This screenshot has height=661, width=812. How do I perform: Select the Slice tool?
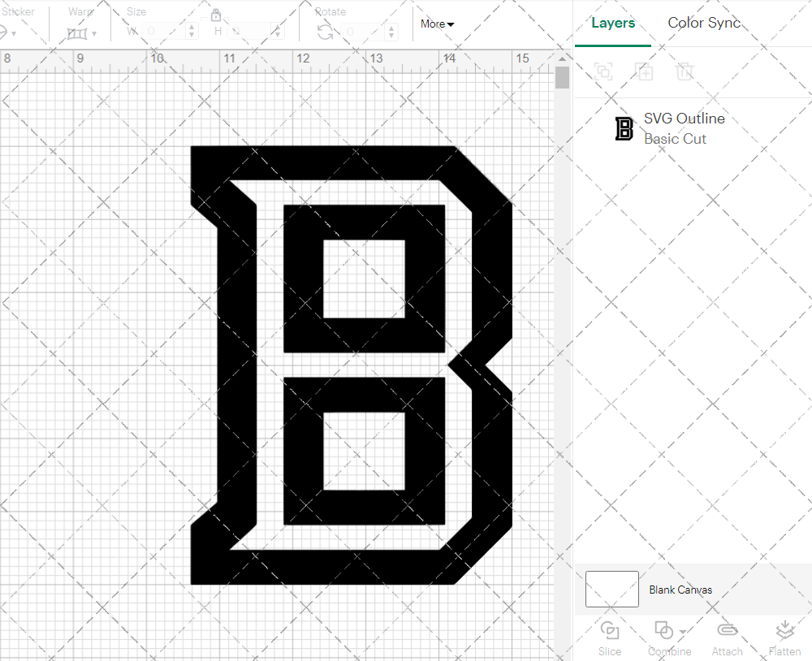610,637
